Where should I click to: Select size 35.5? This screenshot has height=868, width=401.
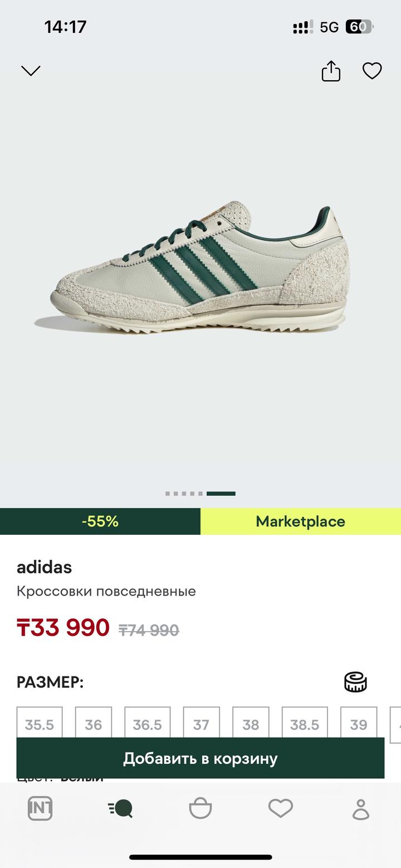pyautogui.click(x=40, y=725)
